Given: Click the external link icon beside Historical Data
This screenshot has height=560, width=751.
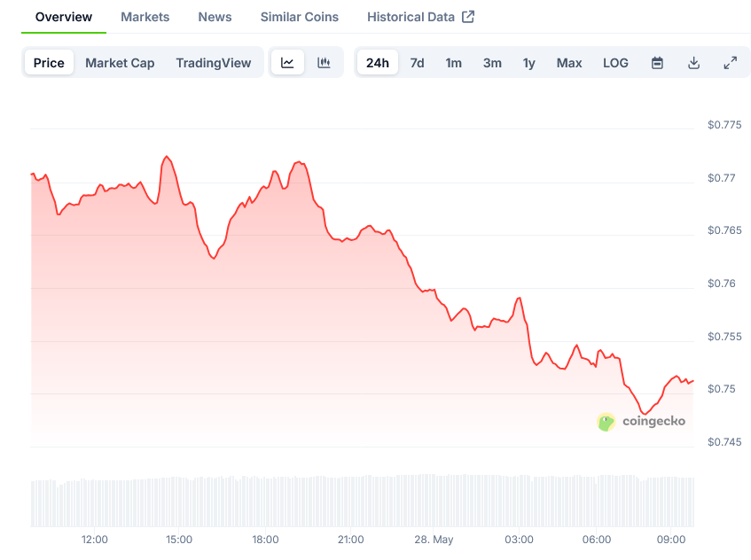Looking at the screenshot, I should pyautogui.click(x=468, y=17).
